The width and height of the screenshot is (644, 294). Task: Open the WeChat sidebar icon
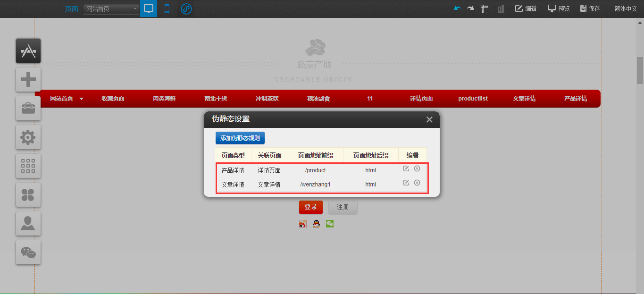coord(28,252)
